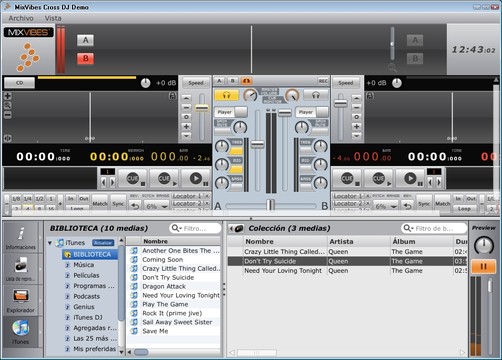502x360 pixels.
Task: Enable deck A headphone cue monitor
Action: coord(227,96)
